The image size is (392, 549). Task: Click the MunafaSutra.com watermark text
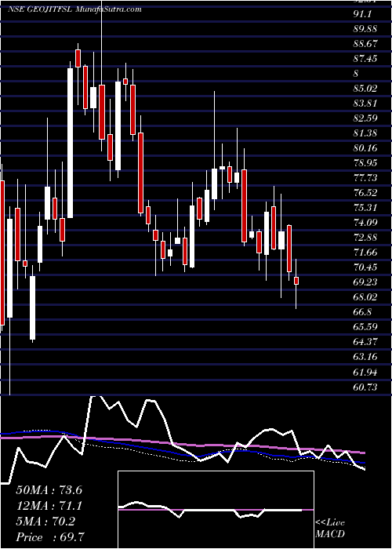pos(108,9)
